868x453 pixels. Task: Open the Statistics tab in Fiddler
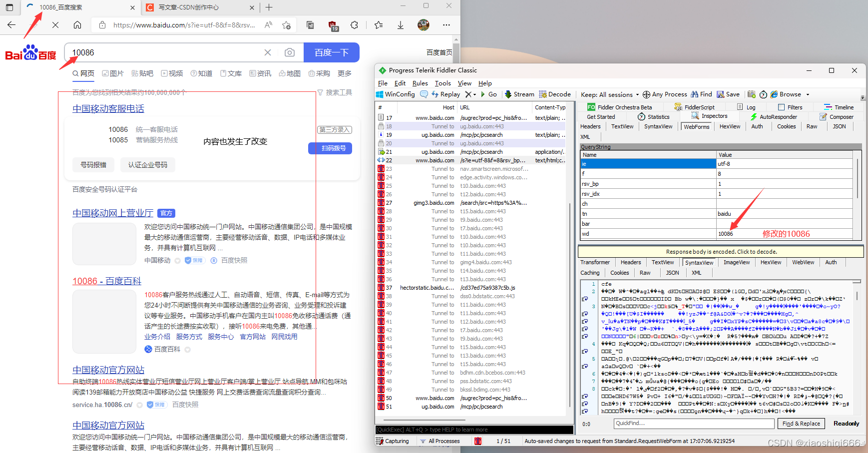point(653,117)
